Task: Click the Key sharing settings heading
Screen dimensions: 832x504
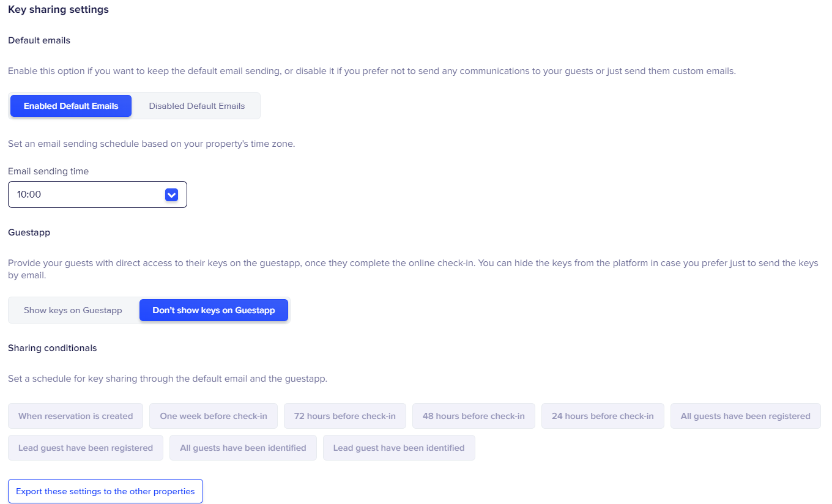Action: click(x=58, y=10)
